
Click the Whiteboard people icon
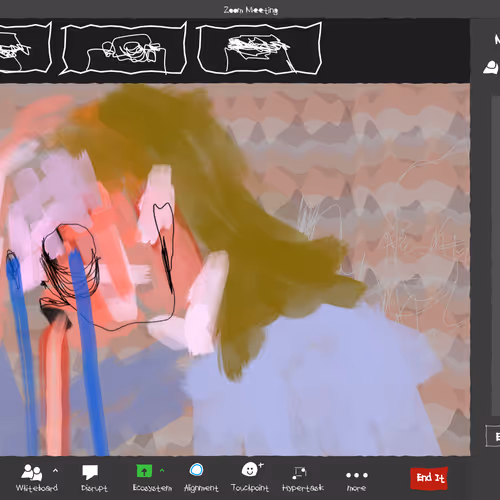pos(32,472)
